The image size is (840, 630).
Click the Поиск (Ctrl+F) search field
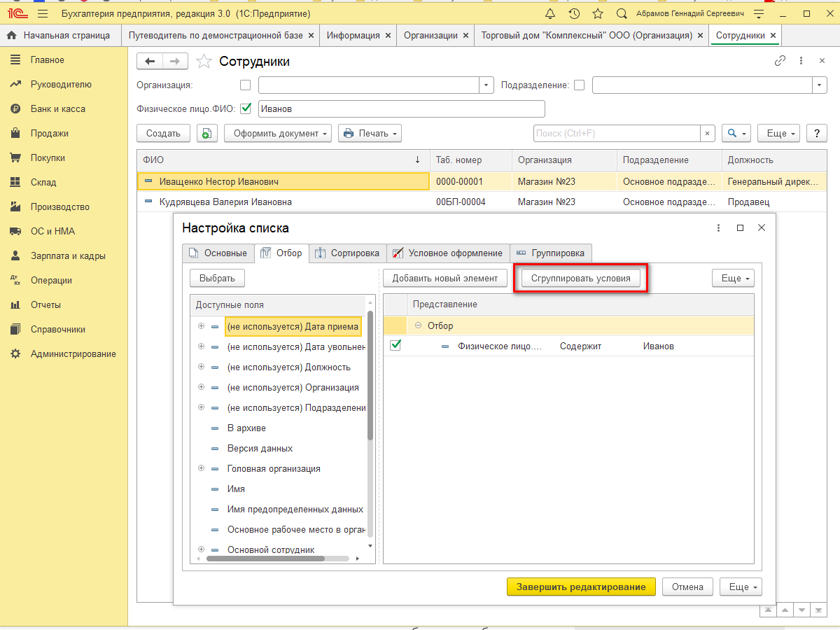point(616,133)
